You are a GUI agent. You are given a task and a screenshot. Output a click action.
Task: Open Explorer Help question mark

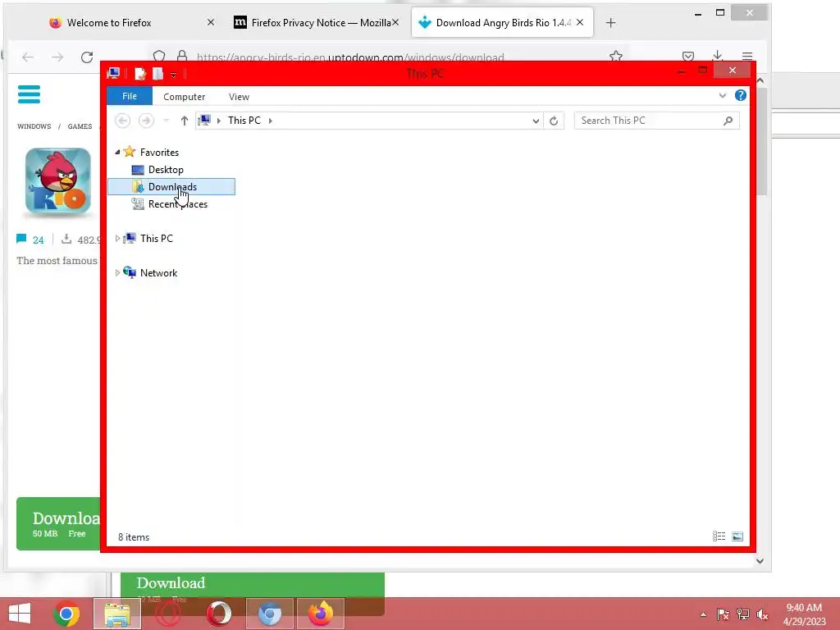(x=741, y=95)
